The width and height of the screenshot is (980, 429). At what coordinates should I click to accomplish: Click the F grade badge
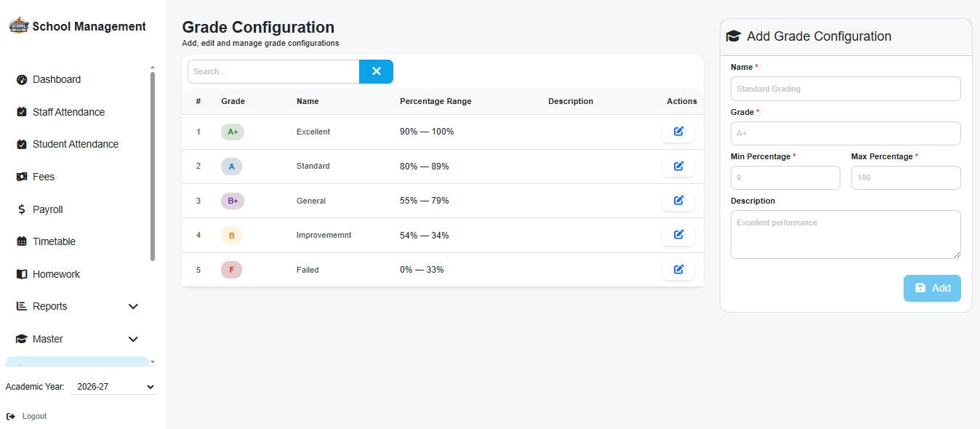coord(231,270)
